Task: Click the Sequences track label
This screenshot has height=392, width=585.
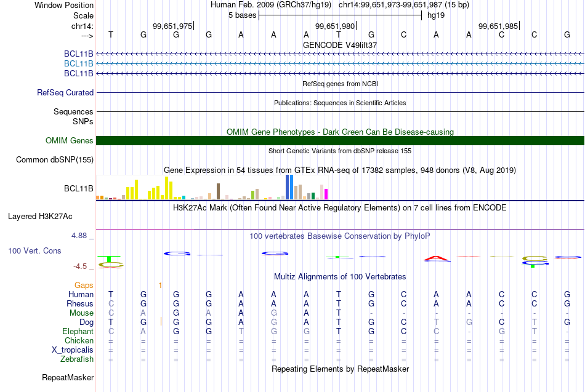Action: [73, 111]
